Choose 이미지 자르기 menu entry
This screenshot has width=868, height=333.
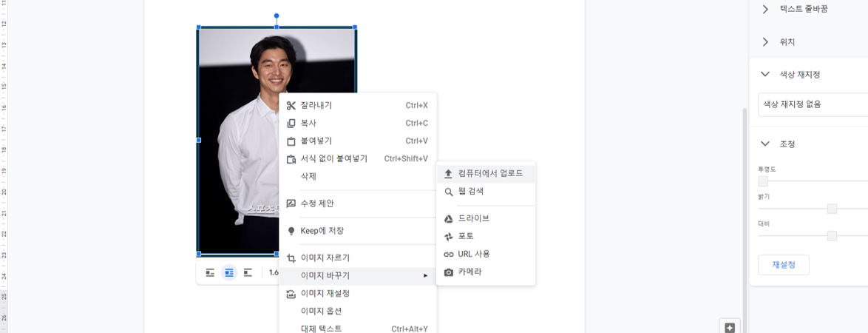[358, 258]
